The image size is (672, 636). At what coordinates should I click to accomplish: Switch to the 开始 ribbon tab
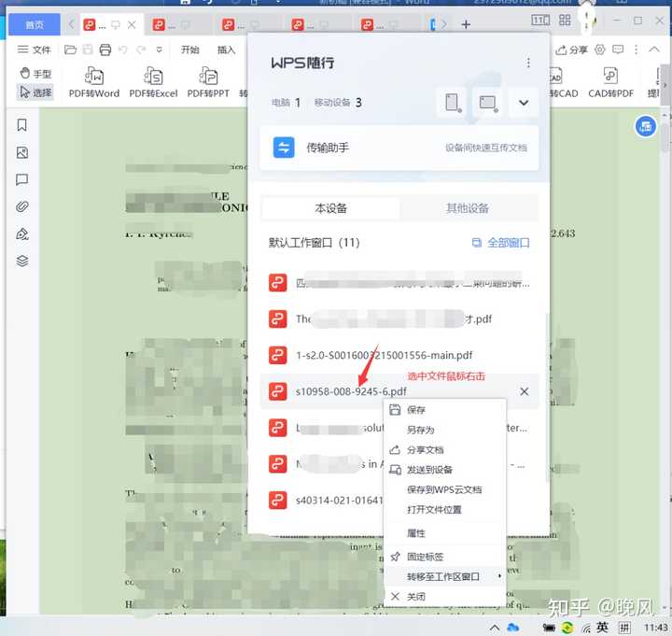tap(189, 49)
